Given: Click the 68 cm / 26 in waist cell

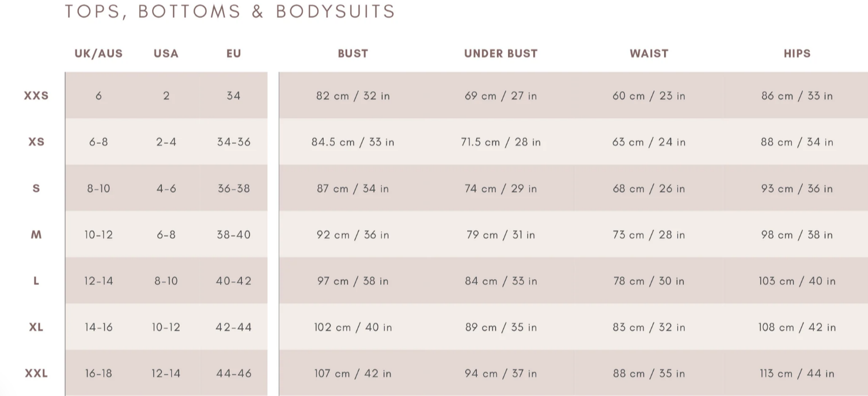Looking at the screenshot, I should point(649,189).
